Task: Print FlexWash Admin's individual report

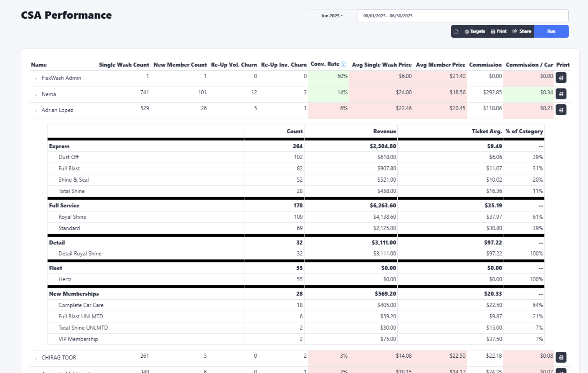Action: [x=561, y=78]
